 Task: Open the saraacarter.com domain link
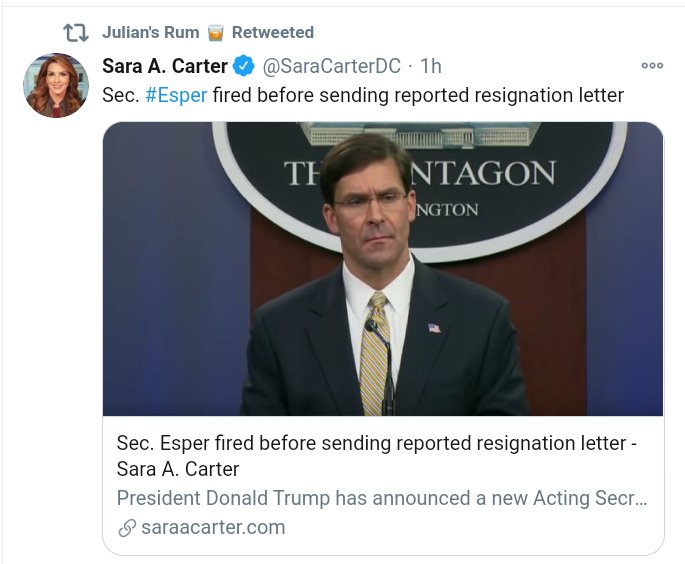pyautogui.click(x=213, y=527)
